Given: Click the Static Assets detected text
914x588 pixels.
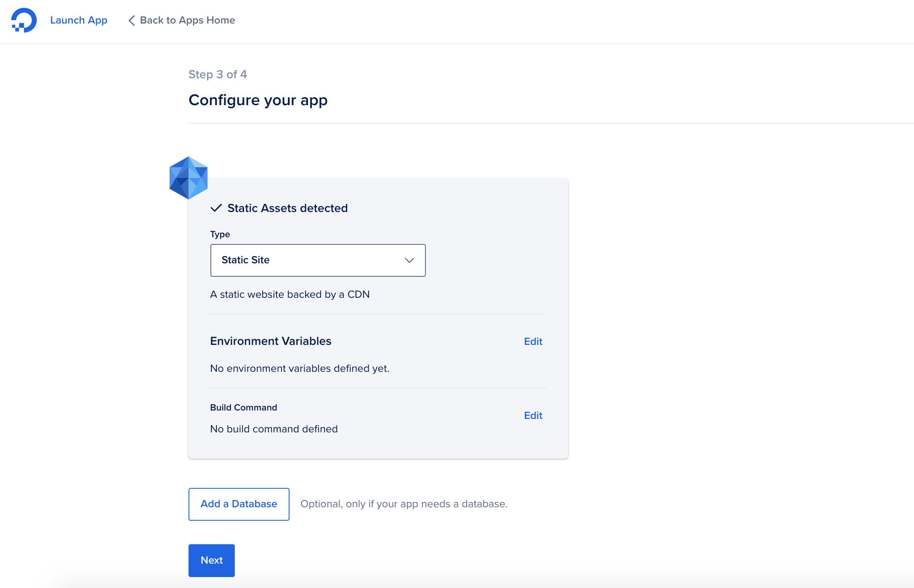Looking at the screenshot, I should [287, 208].
